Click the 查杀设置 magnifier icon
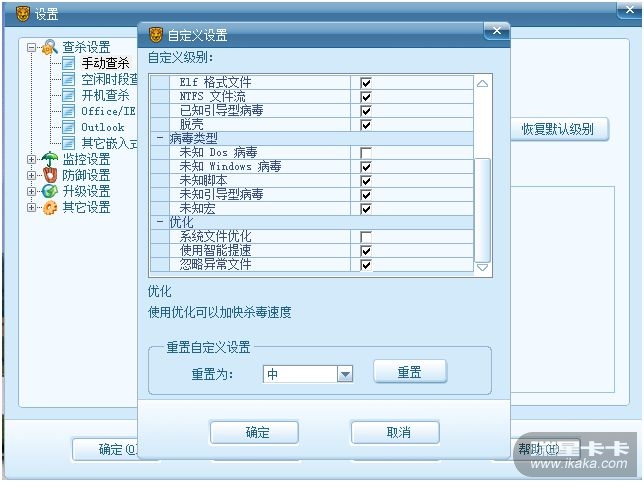 click(x=50, y=47)
